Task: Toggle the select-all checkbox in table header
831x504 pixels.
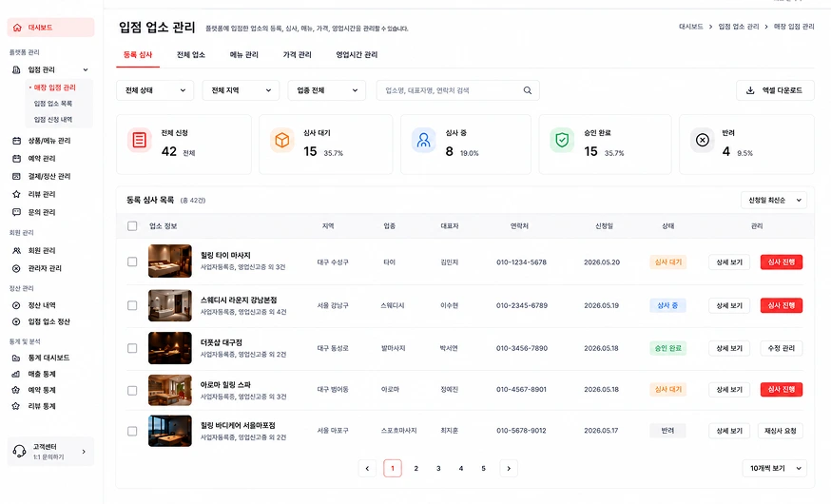Action: pyautogui.click(x=132, y=226)
